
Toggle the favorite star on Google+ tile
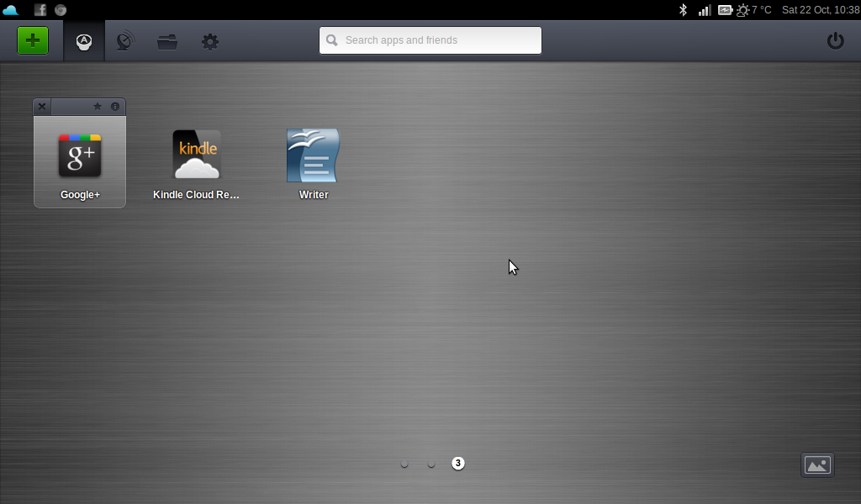tap(98, 107)
